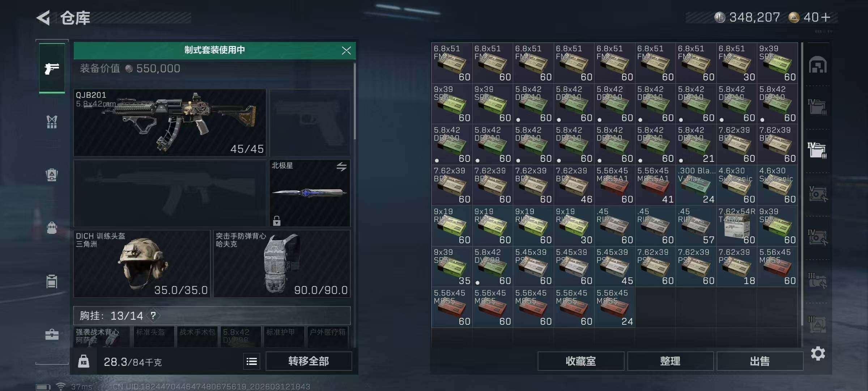Viewport: 868px width, 391px height.
Task: Click the weight KG lock icon
Action: click(x=84, y=361)
